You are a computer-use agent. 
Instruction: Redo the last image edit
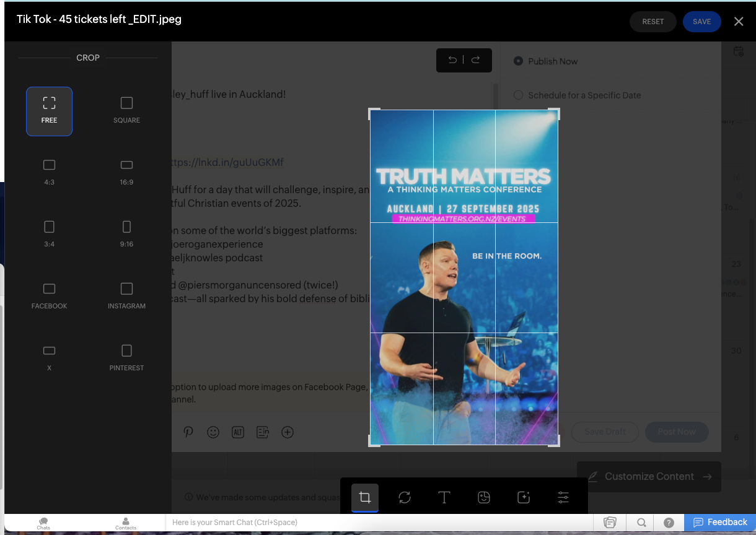[476, 60]
